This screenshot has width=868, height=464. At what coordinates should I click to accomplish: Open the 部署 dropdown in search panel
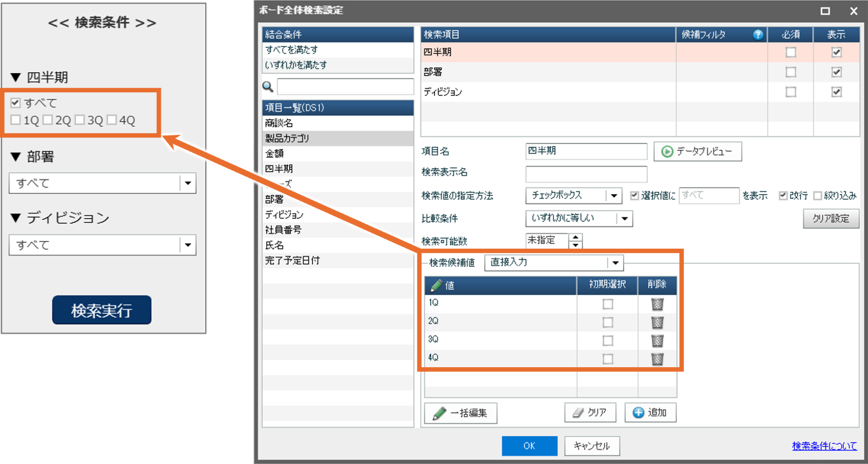[x=188, y=183]
